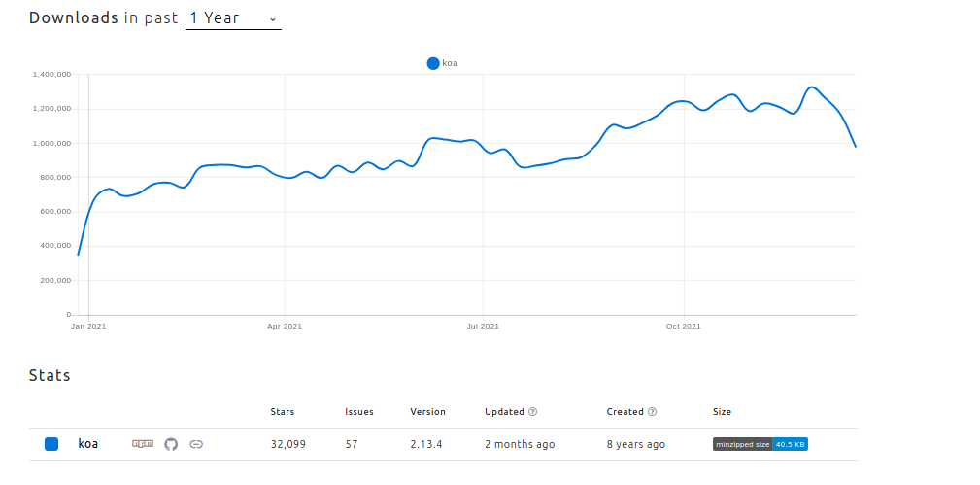Image resolution: width=980 pixels, height=485 pixels.
Task: Click the Size column header
Action: coord(722,412)
